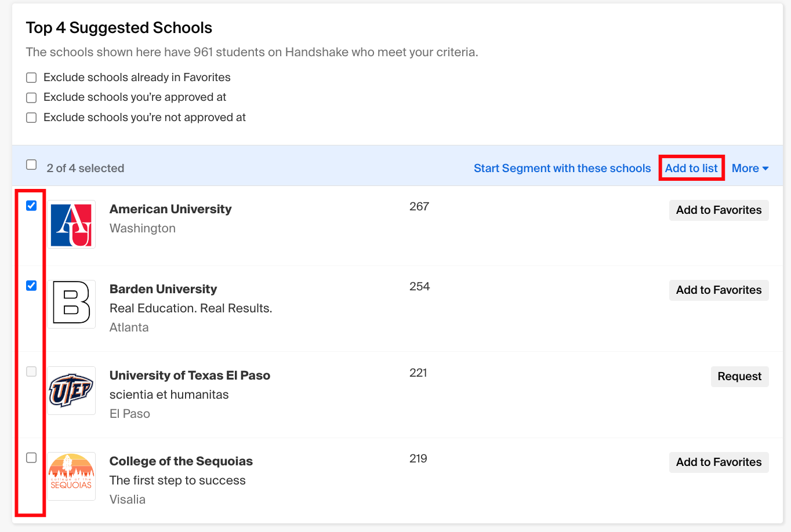The height and width of the screenshot is (532, 791).
Task: Enable Exclude schools already in Favorites
Action: pyautogui.click(x=31, y=78)
